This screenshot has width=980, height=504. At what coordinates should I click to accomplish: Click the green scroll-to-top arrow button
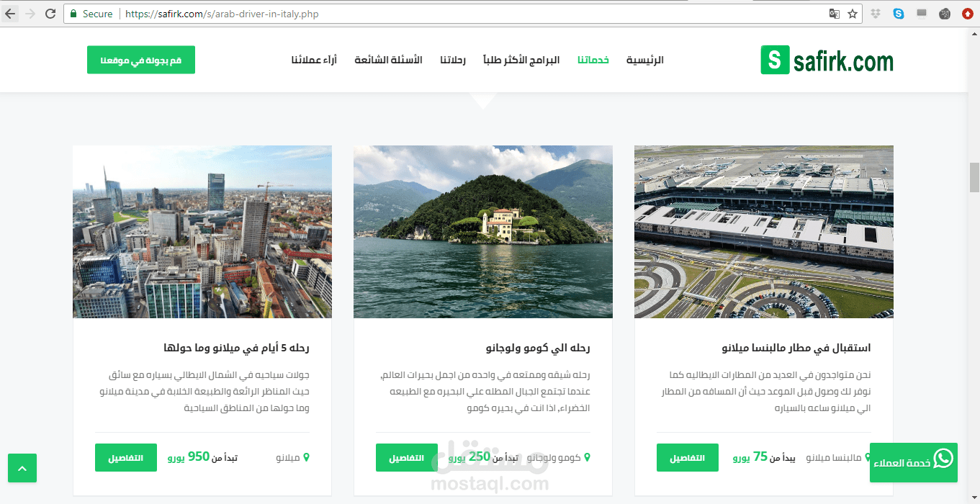pos(22,468)
